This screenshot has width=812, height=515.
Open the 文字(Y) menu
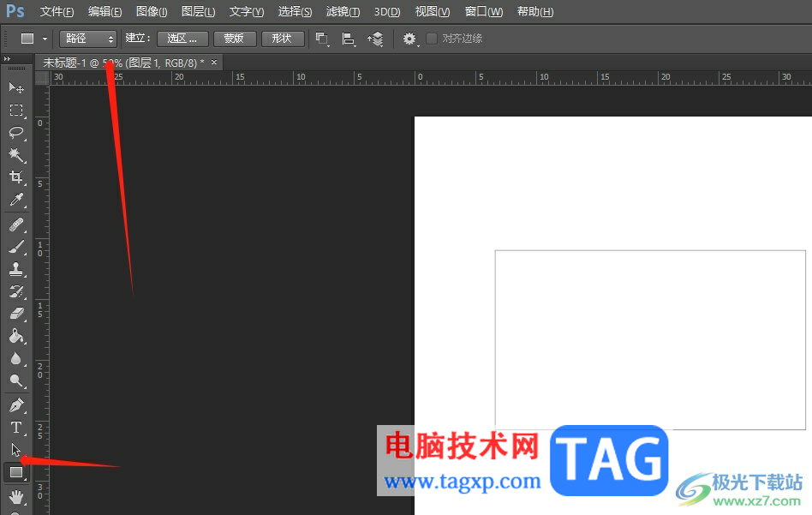click(247, 11)
